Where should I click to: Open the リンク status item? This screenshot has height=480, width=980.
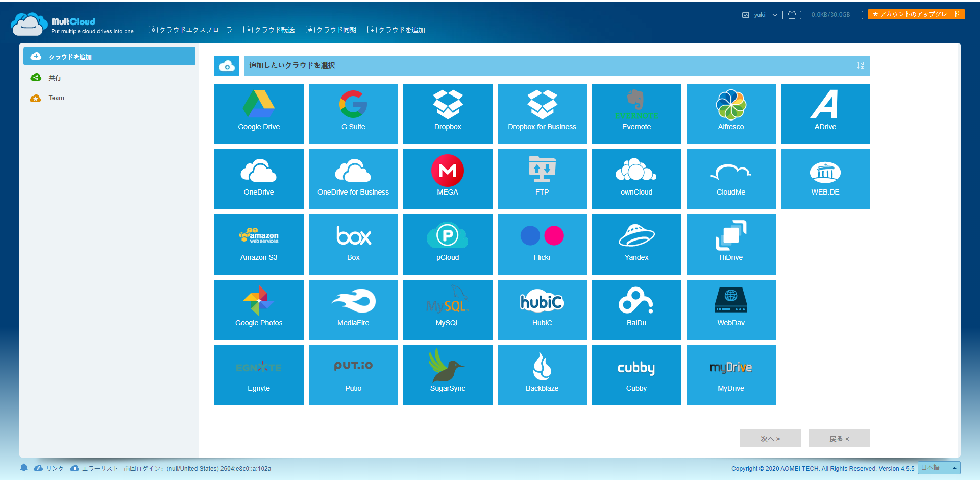[48, 468]
